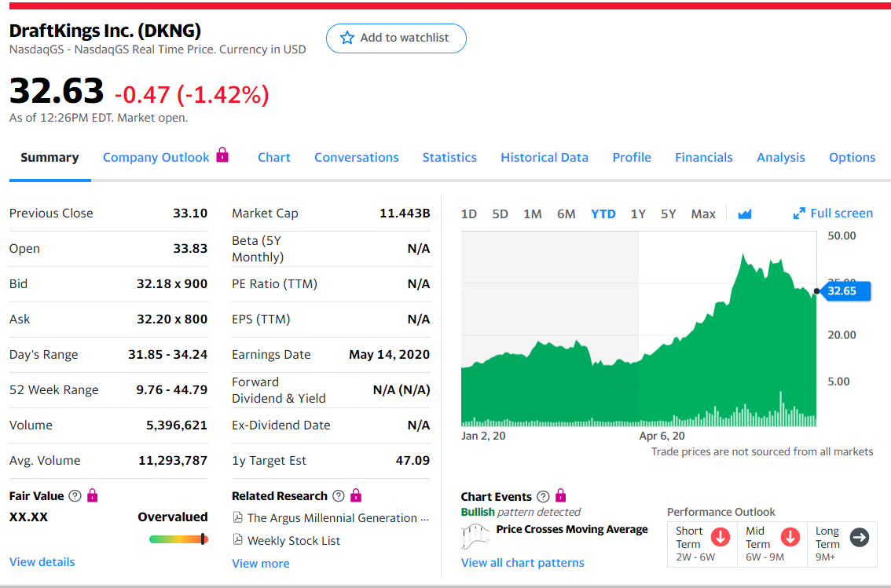891x588 pixels.
Task: Switch to the Summary tab
Action: point(49,158)
